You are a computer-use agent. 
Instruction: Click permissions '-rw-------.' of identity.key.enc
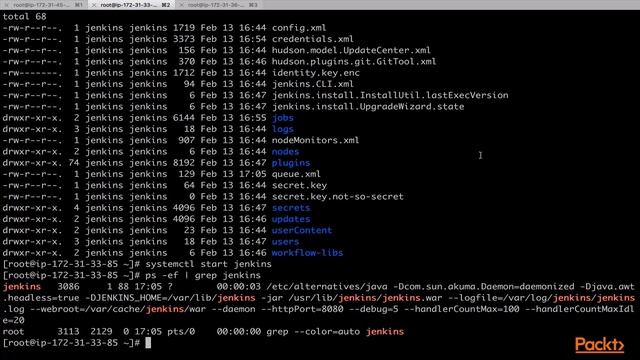[x=33, y=73]
